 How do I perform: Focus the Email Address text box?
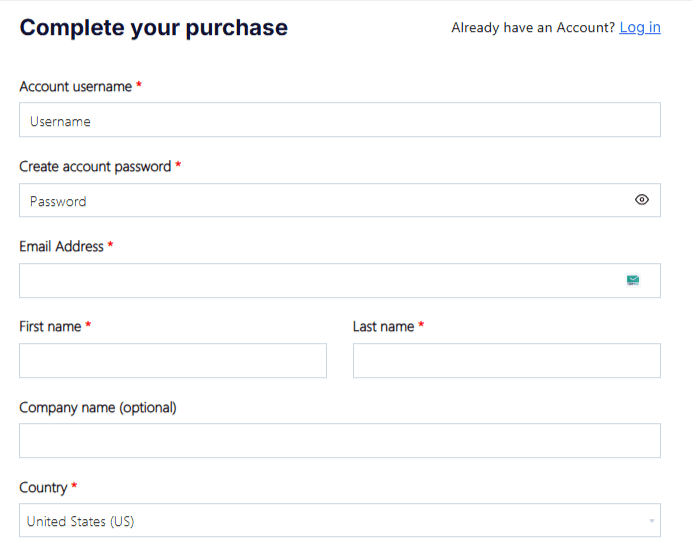coord(320,280)
